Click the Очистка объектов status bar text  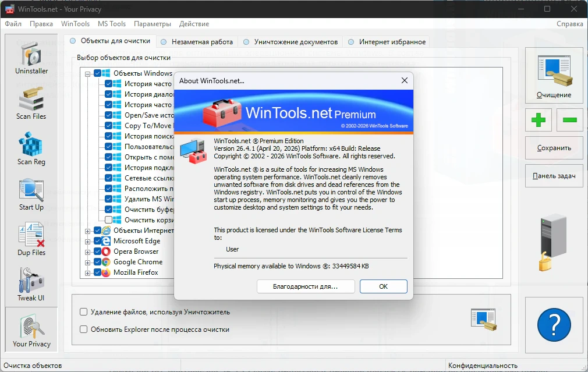tap(33, 366)
